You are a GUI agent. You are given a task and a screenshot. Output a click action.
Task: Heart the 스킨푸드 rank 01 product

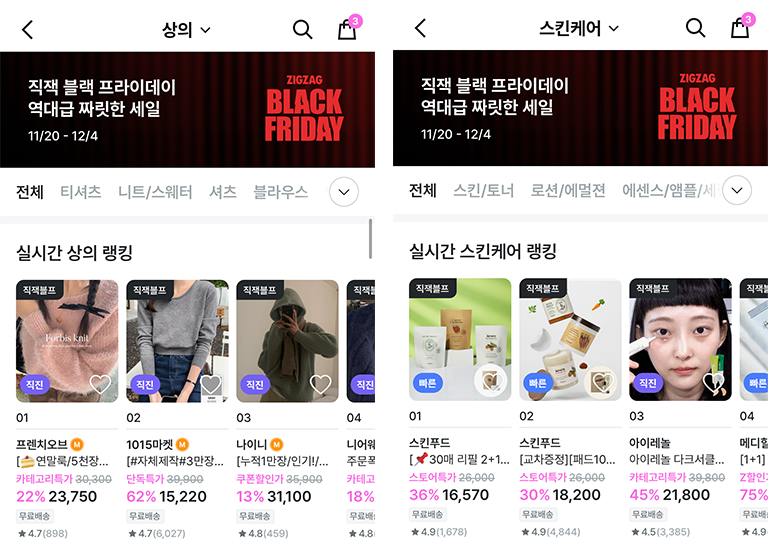click(x=492, y=381)
